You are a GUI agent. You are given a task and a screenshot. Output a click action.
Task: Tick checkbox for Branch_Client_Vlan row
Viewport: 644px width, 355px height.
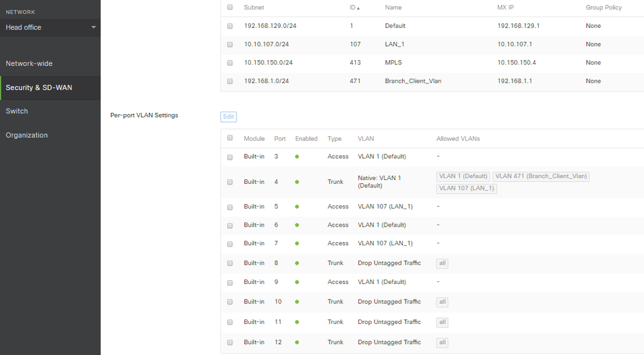tap(230, 81)
